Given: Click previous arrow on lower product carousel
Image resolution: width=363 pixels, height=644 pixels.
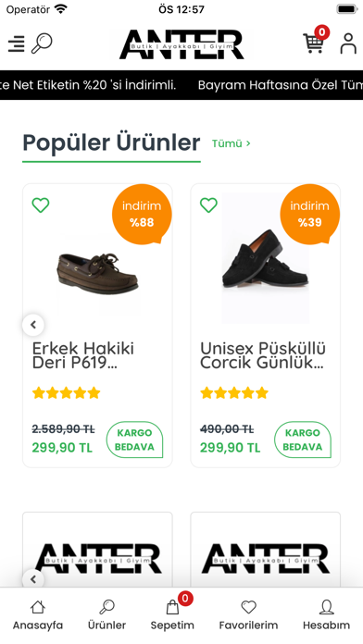Looking at the screenshot, I should pyautogui.click(x=33, y=579).
